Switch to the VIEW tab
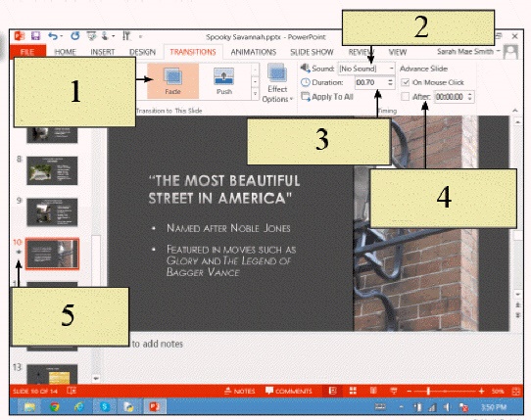This screenshot has height=420, width=531. pyautogui.click(x=398, y=52)
